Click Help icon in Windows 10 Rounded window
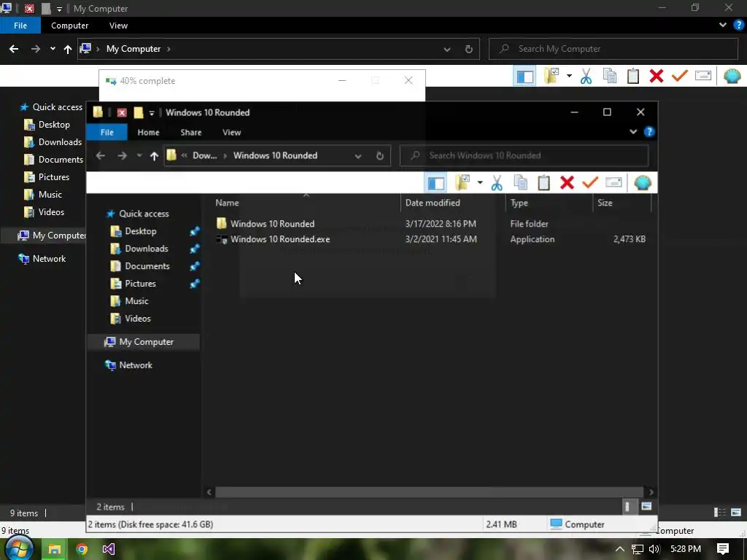 (649, 132)
